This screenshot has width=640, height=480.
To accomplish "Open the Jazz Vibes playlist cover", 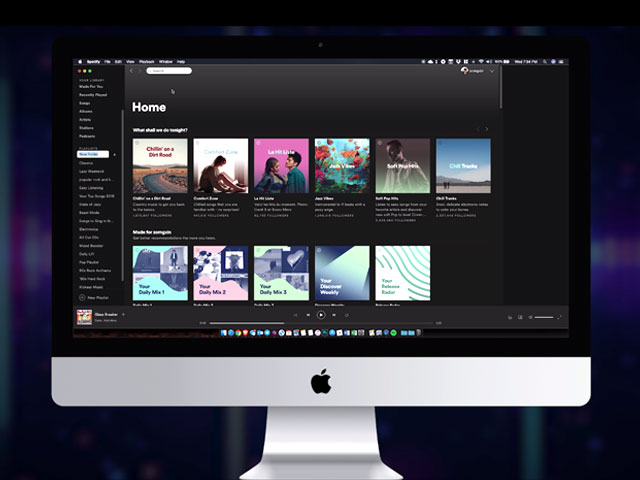I will tap(342, 166).
